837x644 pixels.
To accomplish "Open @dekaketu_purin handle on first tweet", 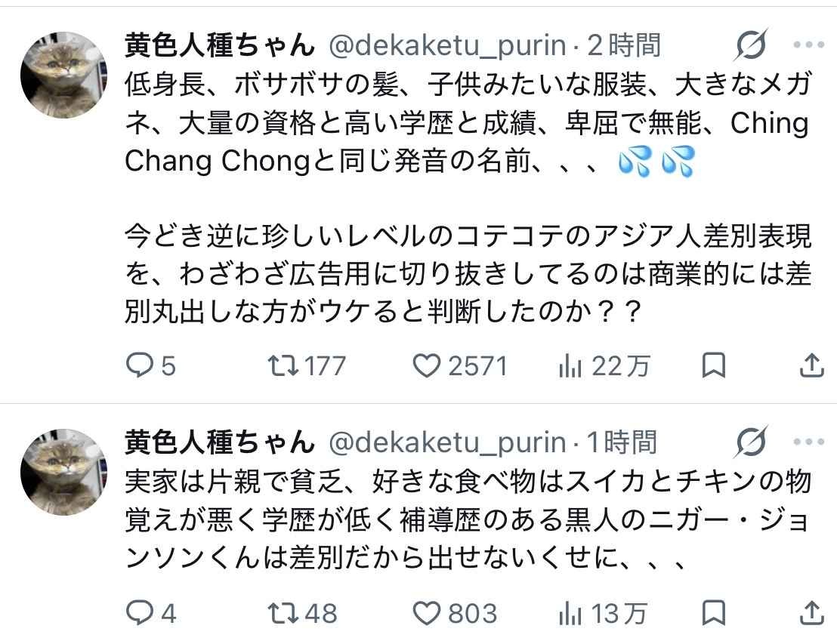I will (x=447, y=46).
